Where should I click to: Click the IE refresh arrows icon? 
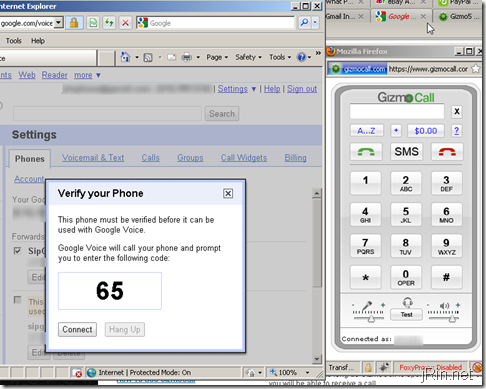pos(109,23)
